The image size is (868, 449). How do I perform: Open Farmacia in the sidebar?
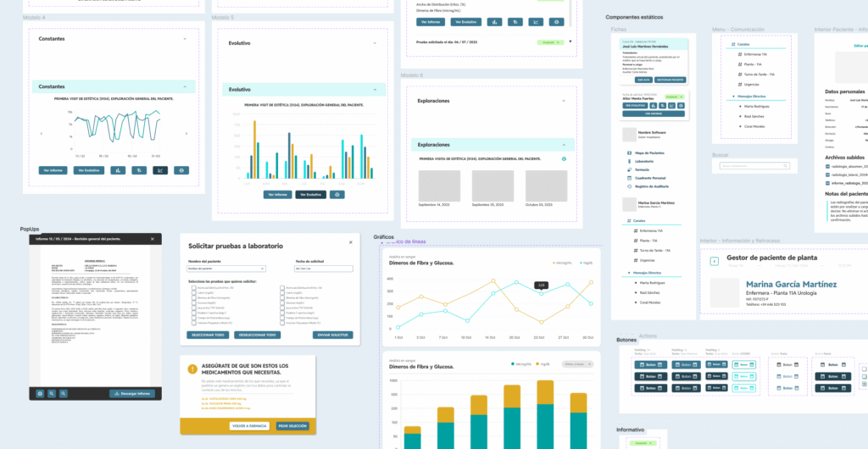pyautogui.click(x=637, y=169)
